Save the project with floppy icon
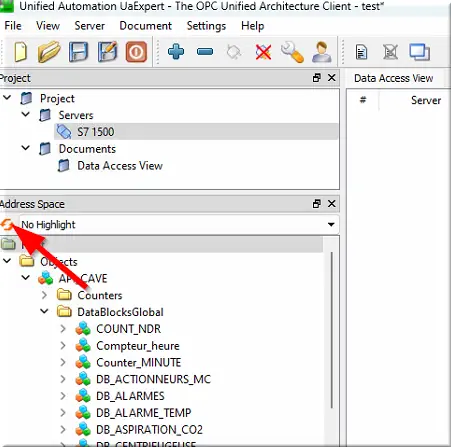The width and height of the screenshot is (451, 447). coord(78,52)
